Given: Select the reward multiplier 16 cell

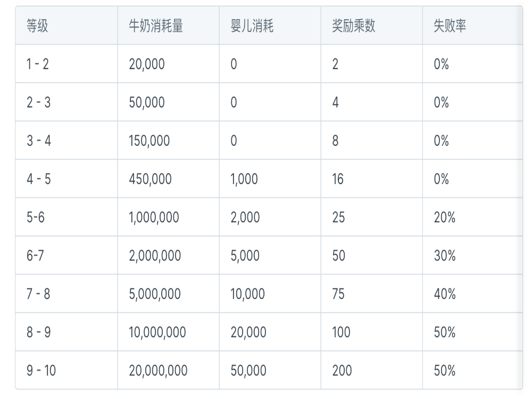Looking at the screenshot, I should click(371, 179).
